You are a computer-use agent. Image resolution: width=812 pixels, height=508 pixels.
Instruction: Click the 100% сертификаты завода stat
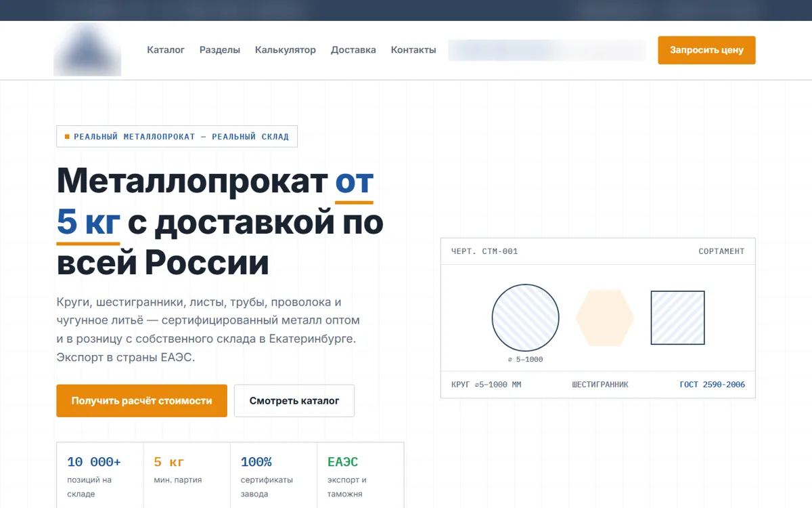(273, 475)
